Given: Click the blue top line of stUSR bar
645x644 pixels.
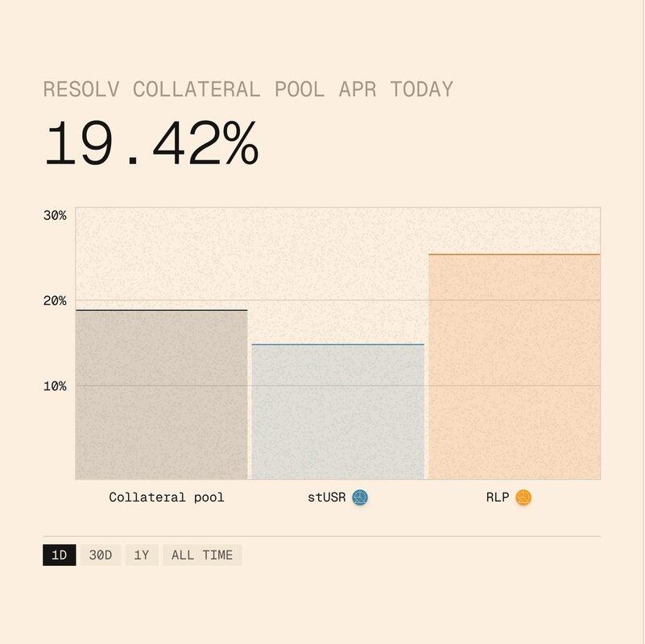Looking at the screenshot, I should [337, 345].
